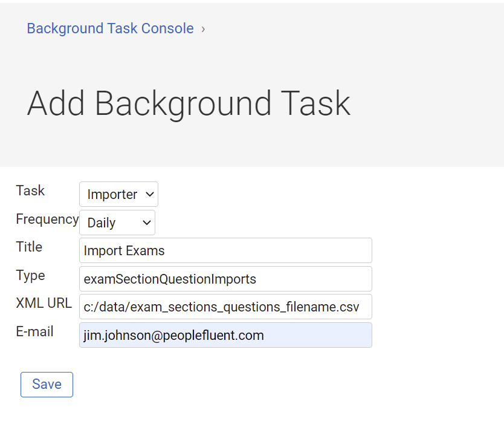Click empty gray header area beside breadcrumb
Screen dimensions: 504x433
[x=354, y=29]
